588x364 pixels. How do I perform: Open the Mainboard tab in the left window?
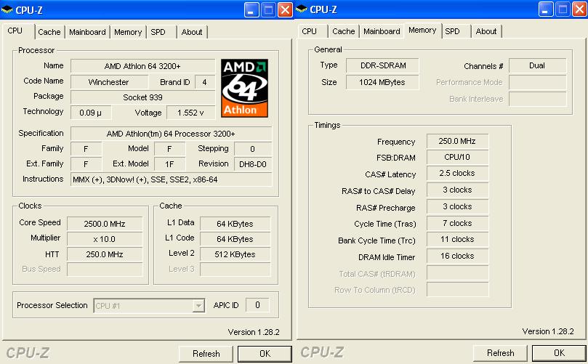click(x=87, y=32)
